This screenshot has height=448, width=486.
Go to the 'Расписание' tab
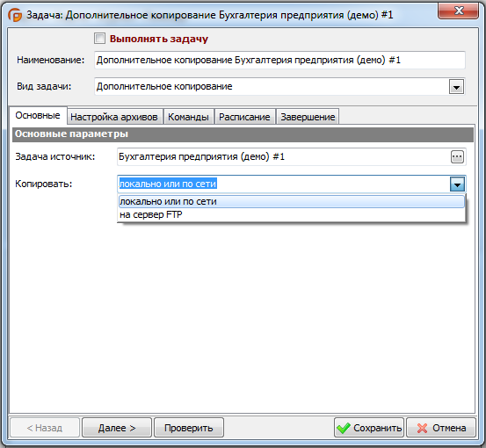(244, 117)
